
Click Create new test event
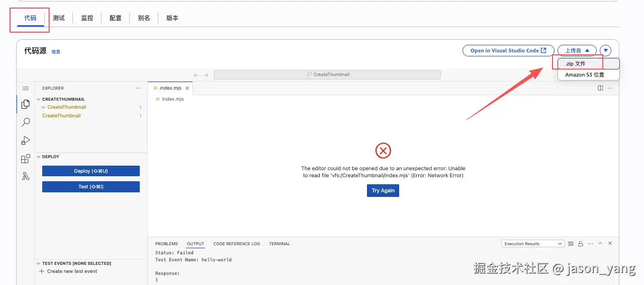[x=72, y=271]
